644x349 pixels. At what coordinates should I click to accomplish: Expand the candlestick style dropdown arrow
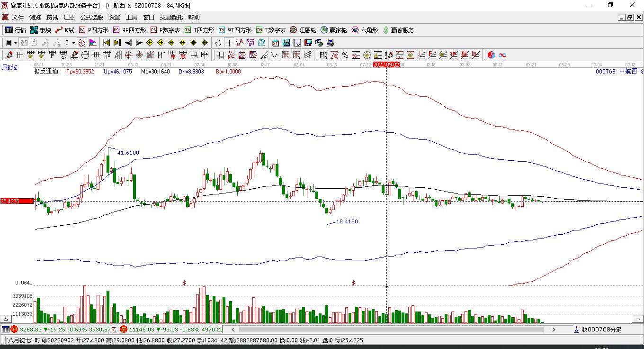click(73, 43)
